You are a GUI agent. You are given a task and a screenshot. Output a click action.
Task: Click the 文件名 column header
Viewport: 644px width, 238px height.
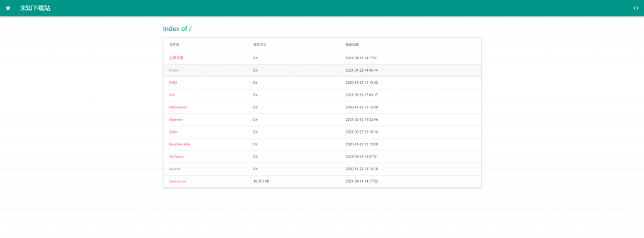[x=174, y=45]
